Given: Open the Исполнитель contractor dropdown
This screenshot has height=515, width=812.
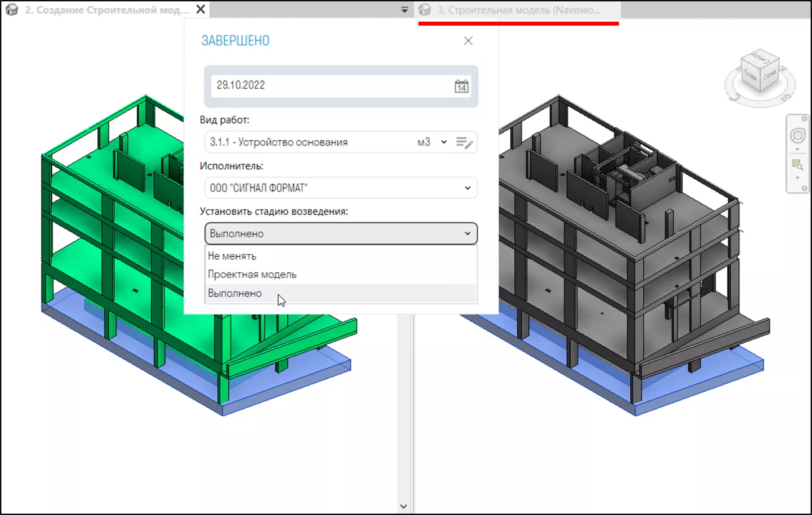Looking at the screenshot, I should click(341, 188).
